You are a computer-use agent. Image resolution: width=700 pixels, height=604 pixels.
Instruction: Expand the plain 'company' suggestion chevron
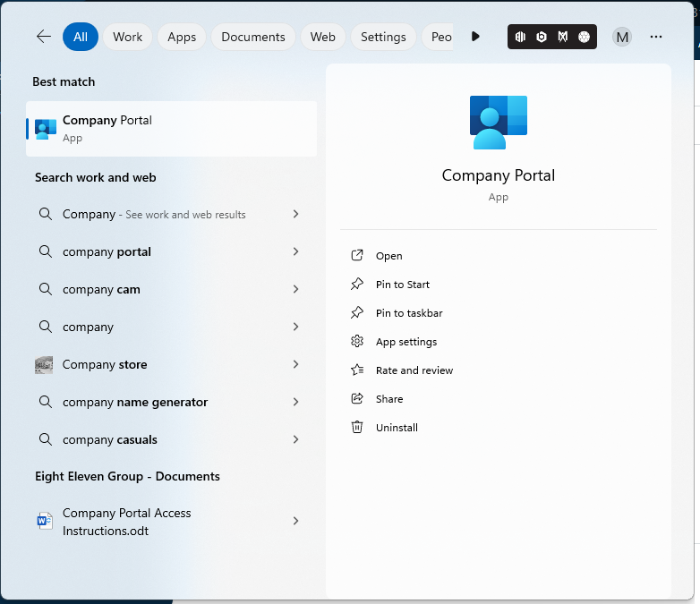point(295,327)
